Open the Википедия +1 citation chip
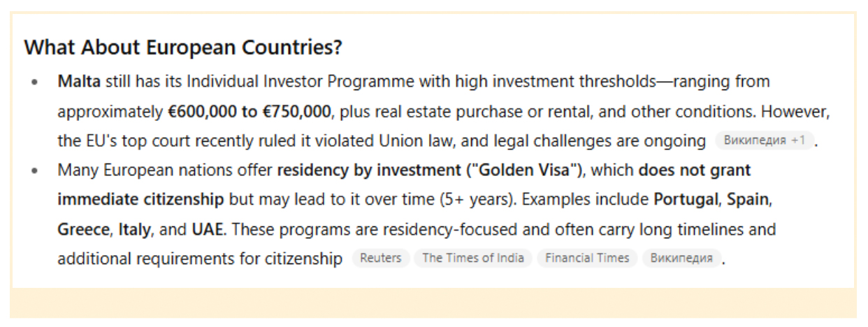 pos(765,140)
